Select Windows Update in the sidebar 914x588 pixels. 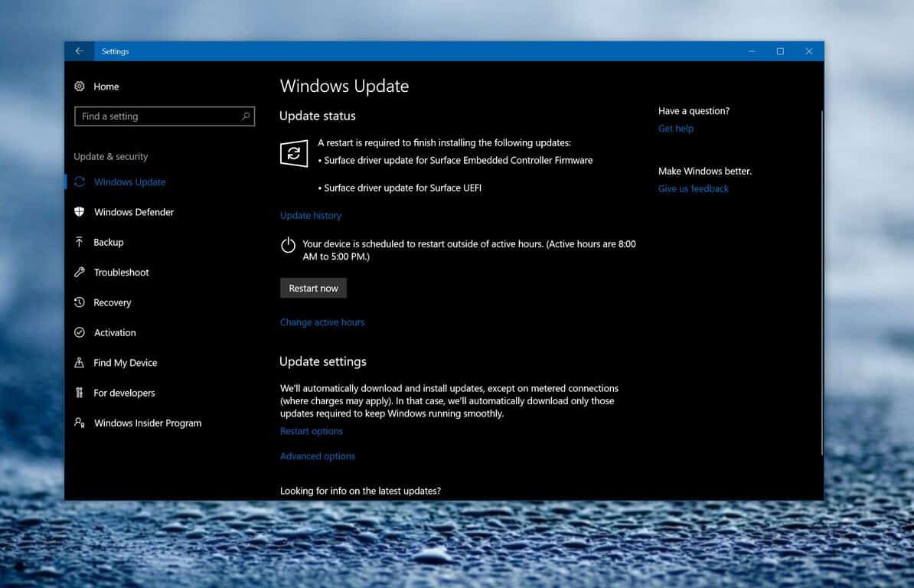(x=129, y=181)
